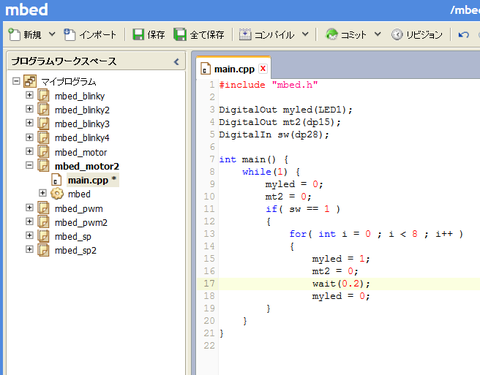The image size is (480, 375).
Task: Click the Save All (全て保存) icon
Action: tap(180, 34)
